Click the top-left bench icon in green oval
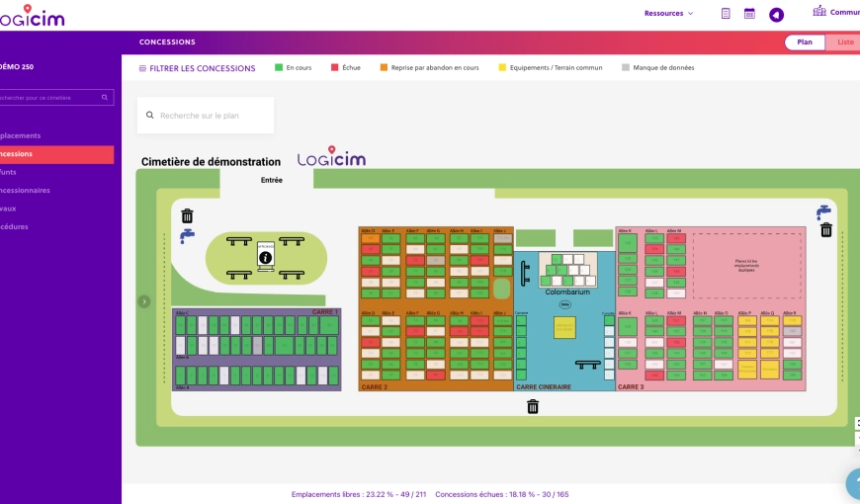860x504 pixels. pyautogui.click(x=239, y=241)
